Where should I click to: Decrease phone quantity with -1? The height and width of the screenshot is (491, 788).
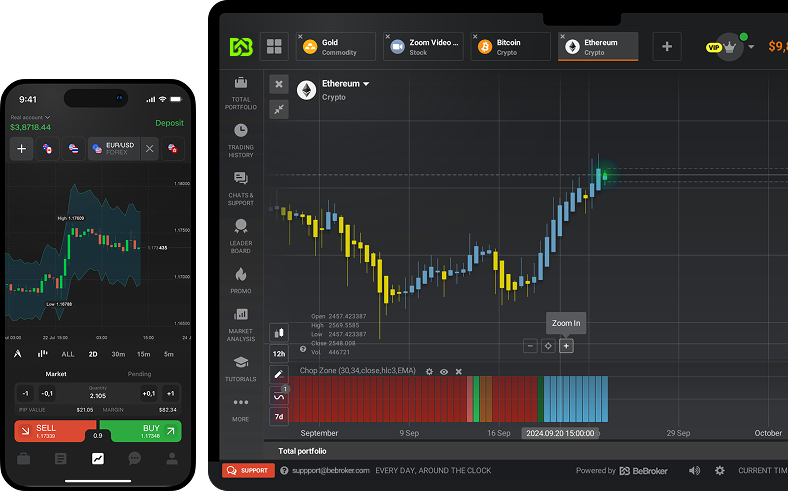pos(26,394)
